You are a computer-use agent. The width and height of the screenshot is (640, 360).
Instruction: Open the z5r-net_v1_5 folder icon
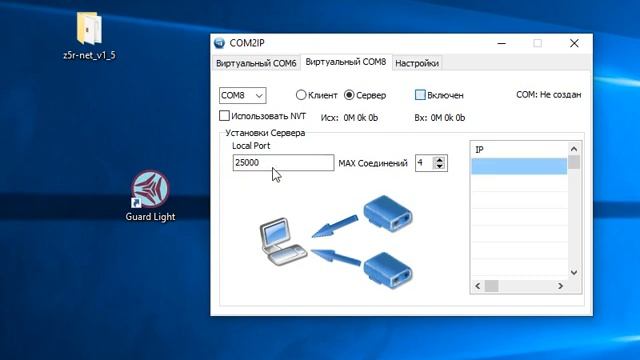pos(89,29)
